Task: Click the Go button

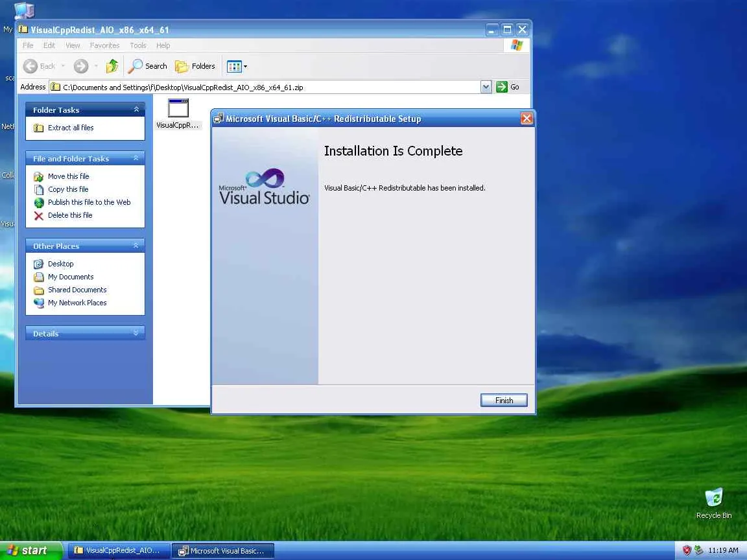Action: [508, 87]
